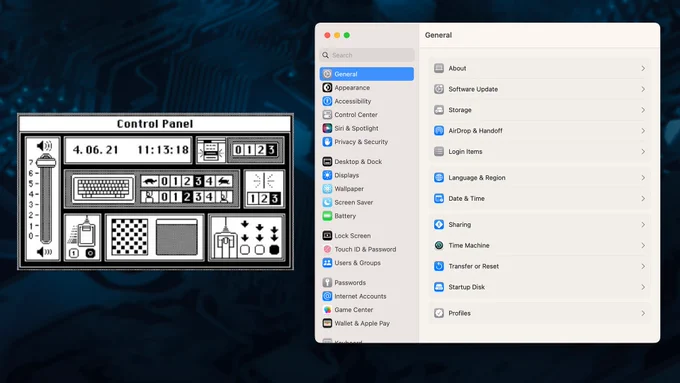This screenshot has width=680, height=383.
Task: Click the Appearance icon in settings sidebar
Action: [327, 88]
